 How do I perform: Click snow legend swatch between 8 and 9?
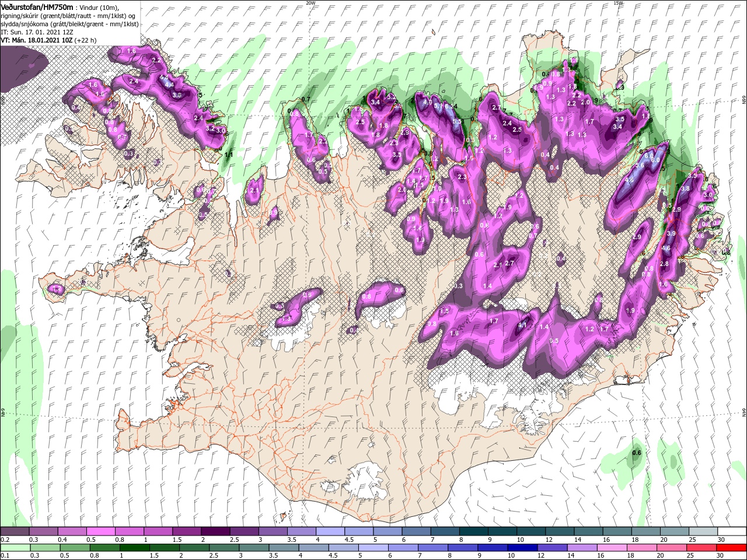pyautogui.click(x=474, y=531)
